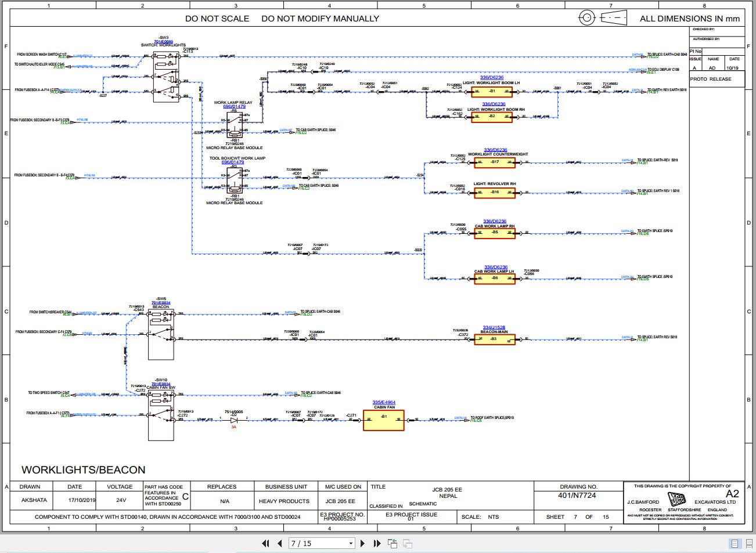Image resolution: width=756 pixels, height=553 pixels.
Task: Click the 24V voltage value
Action: 121,500
